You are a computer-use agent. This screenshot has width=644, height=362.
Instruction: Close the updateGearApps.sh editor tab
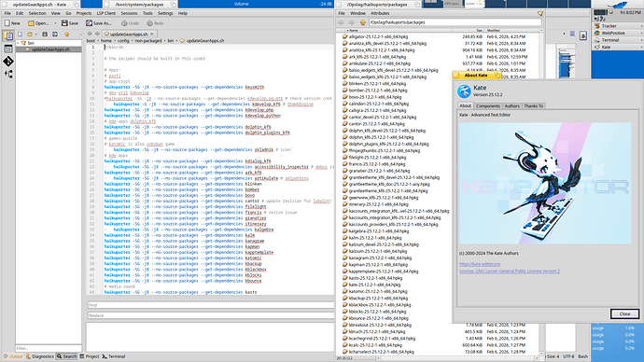pos(152,35)
